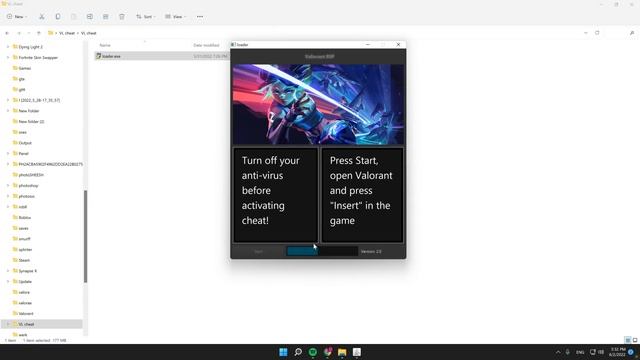
Task: Select the work folder in sidebar
Action: (22, 335)
